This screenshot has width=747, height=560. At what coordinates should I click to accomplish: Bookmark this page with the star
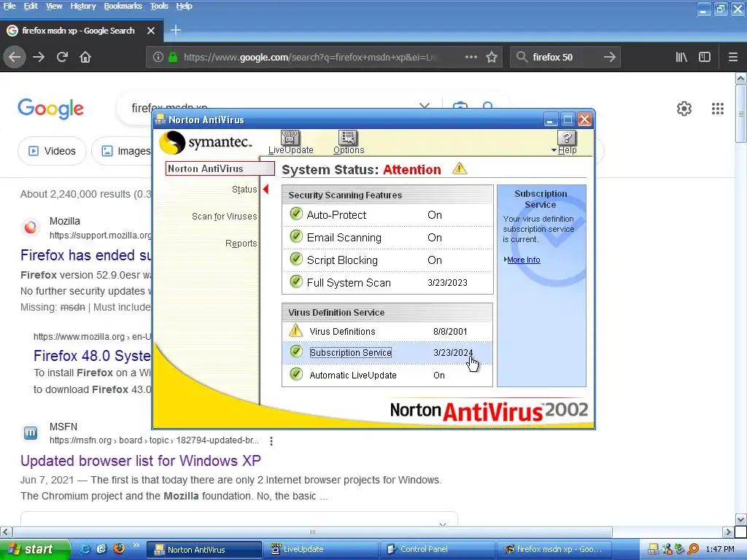coord(492,57)
